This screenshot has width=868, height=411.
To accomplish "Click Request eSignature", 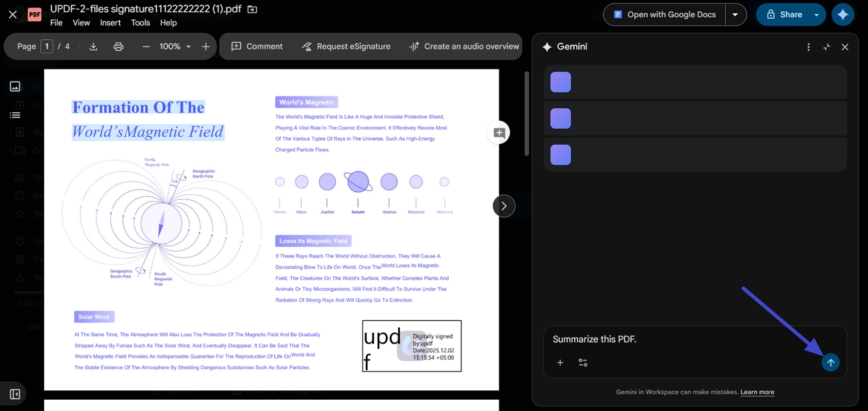I will pyautogui.click(x=346, y=47).
